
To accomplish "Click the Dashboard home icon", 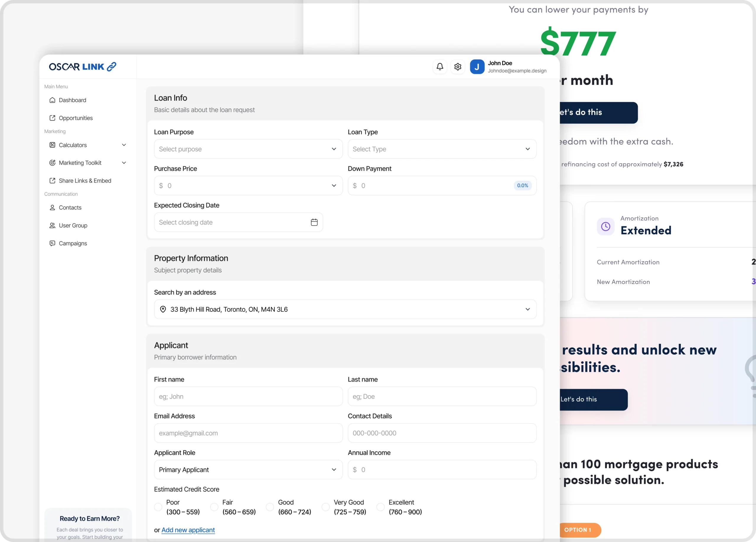I will click(x=52, y=100).
